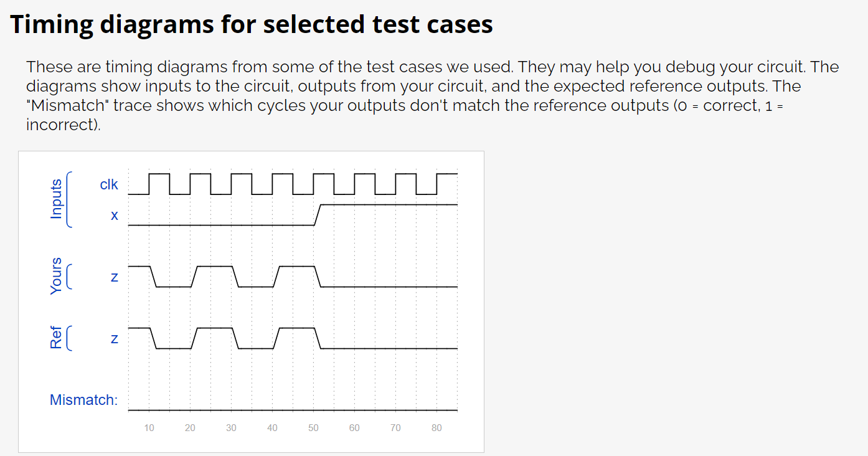
Task: Select the 'z' label in the Yours group
Action: point(114,277)
